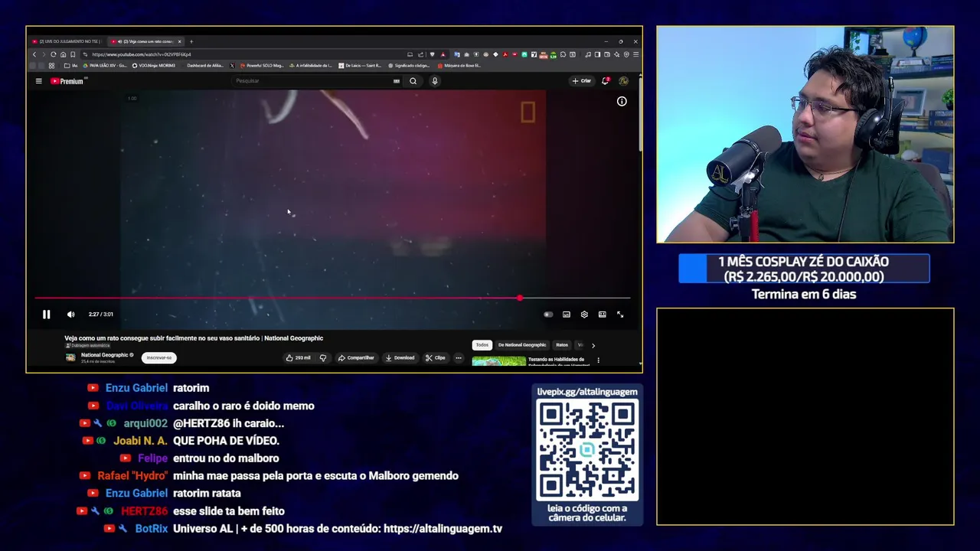
Task: Open the three-dot more actions menu
Action: 459,357
